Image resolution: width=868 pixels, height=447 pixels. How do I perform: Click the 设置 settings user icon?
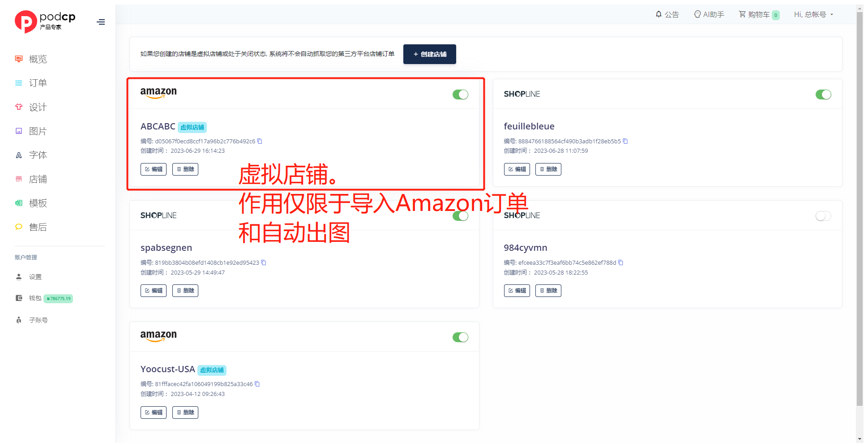19,277
